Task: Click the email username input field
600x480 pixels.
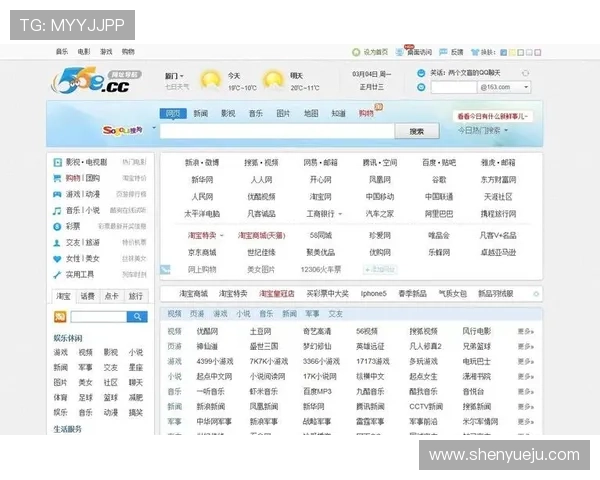Action: 453,87
